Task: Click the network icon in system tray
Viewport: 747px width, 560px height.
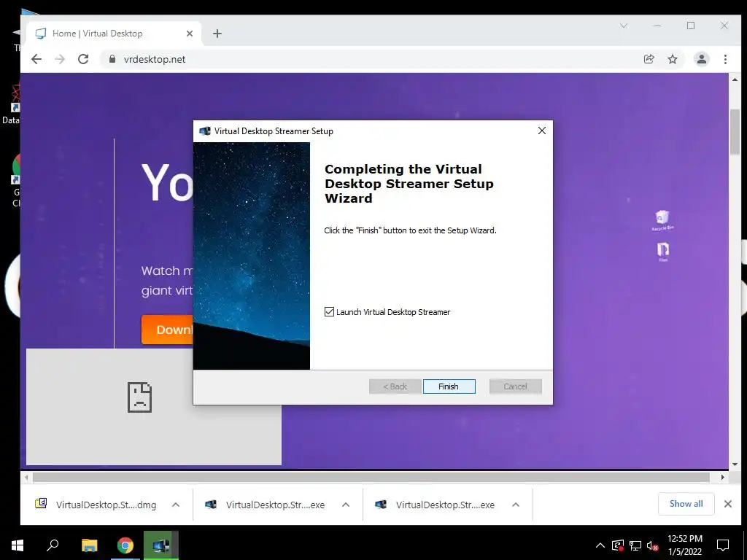Action: [x=635, y=545]
